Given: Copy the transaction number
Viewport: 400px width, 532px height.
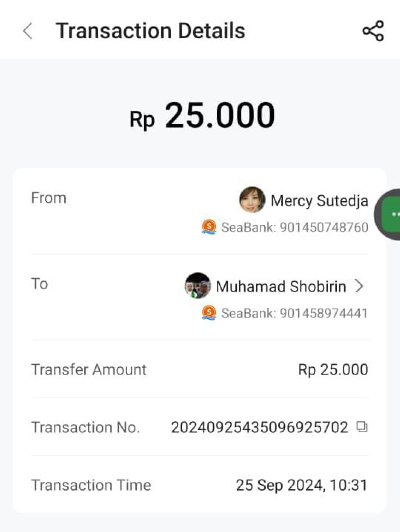Looking at the screenshot, I should (x=362, y=427).
